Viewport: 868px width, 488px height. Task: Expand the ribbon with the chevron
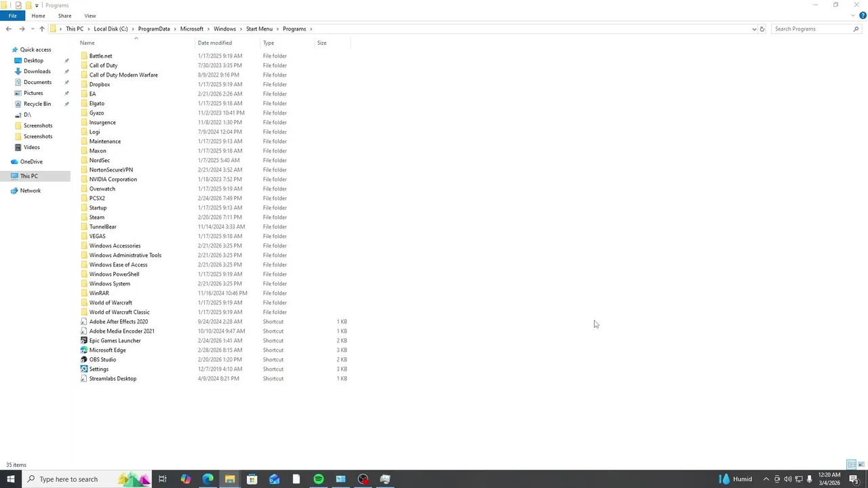853,16
